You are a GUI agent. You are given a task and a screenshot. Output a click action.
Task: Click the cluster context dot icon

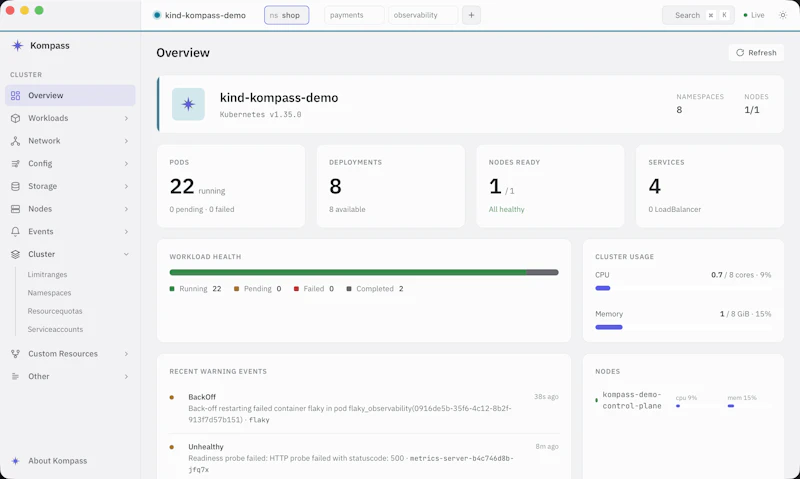click(x=157, y=15)
